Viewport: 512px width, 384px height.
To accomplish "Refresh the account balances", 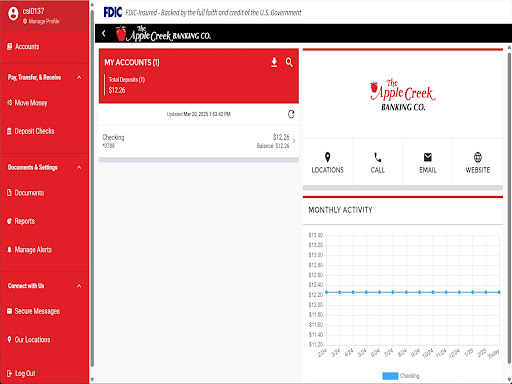I will (291, 114).
